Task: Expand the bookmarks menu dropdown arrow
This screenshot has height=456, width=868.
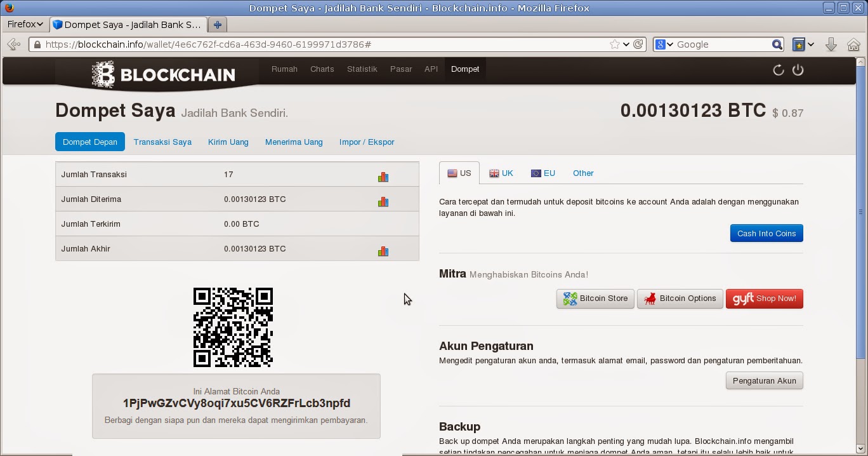Action: 811,44
